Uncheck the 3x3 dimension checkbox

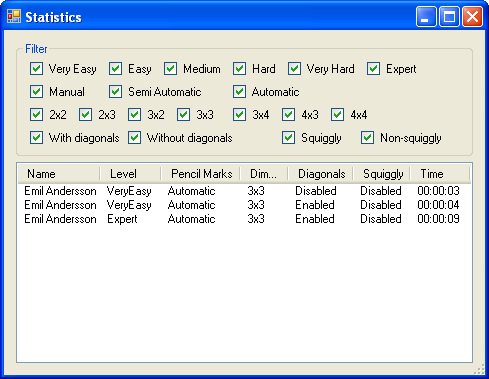184,115
